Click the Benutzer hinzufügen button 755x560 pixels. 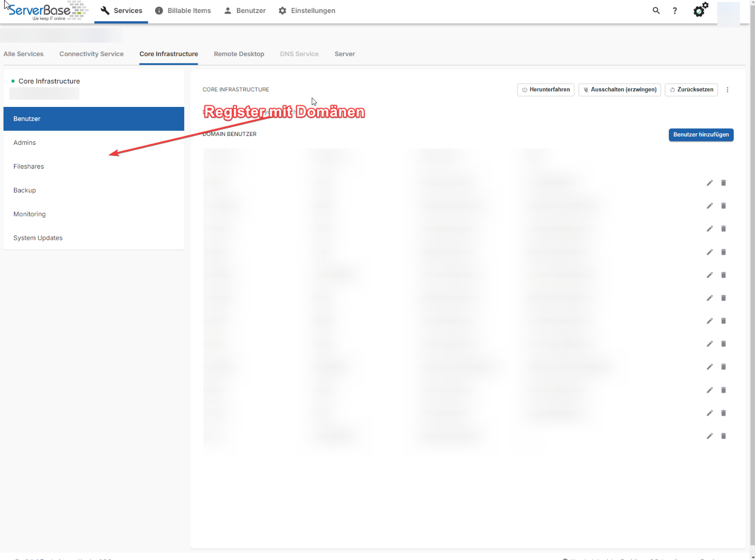click(x=701, y=134)
